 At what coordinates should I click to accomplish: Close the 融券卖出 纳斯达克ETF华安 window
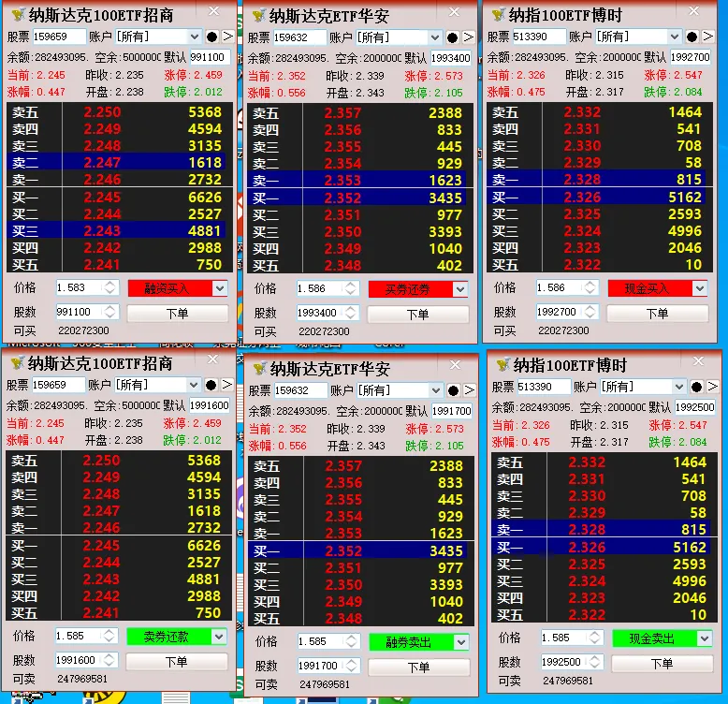point(455,365)
